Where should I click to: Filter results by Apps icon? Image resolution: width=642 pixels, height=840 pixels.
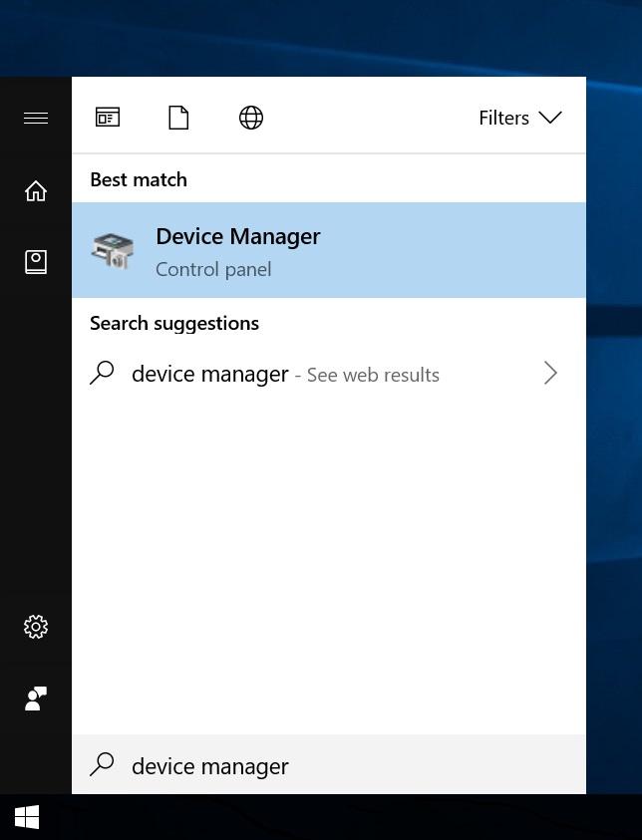pos(108,117)
